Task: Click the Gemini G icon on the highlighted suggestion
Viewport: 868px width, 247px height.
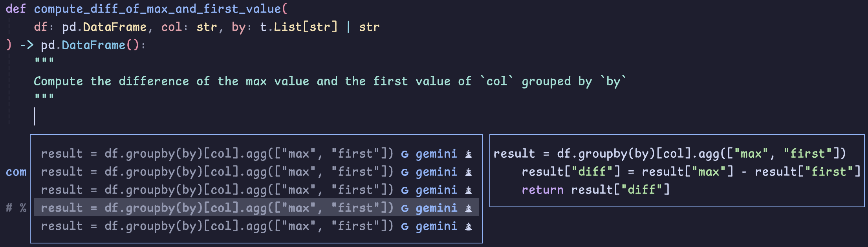Action: point(405,208)
